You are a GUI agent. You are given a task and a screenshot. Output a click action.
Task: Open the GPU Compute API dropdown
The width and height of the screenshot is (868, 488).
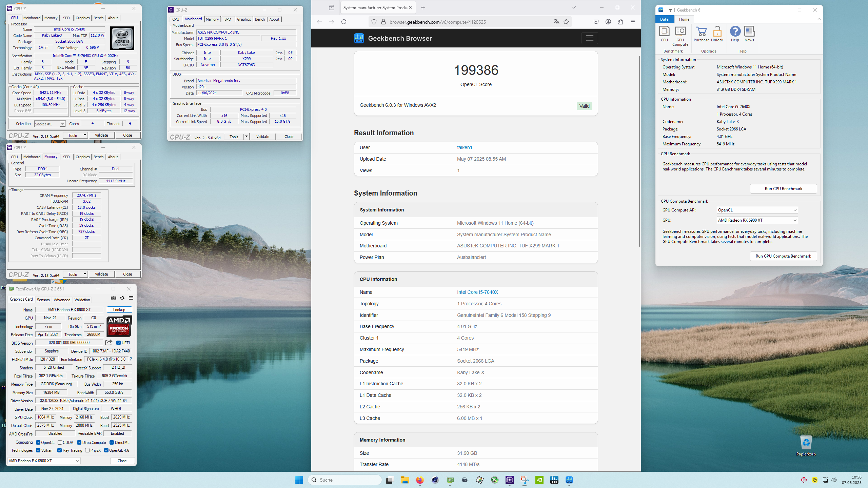(x=757, y=210)
